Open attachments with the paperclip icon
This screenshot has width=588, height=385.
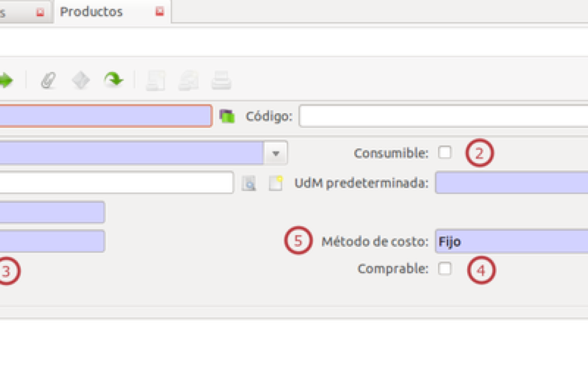48,81
